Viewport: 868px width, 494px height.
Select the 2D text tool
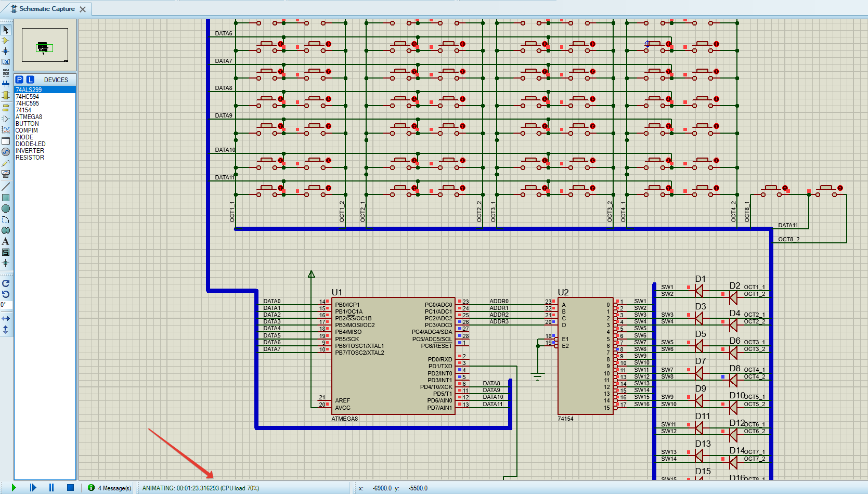click(x=6, y=241)
